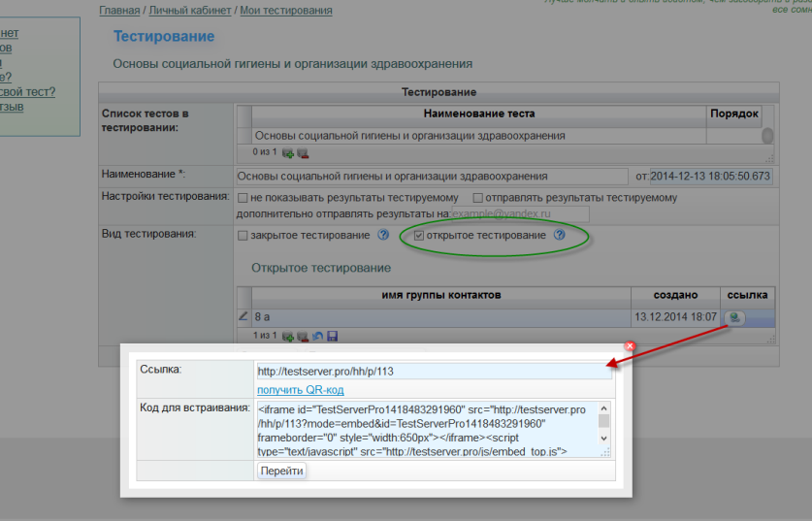Click the 'Открытое тестирование' section heading

(321, 268)
